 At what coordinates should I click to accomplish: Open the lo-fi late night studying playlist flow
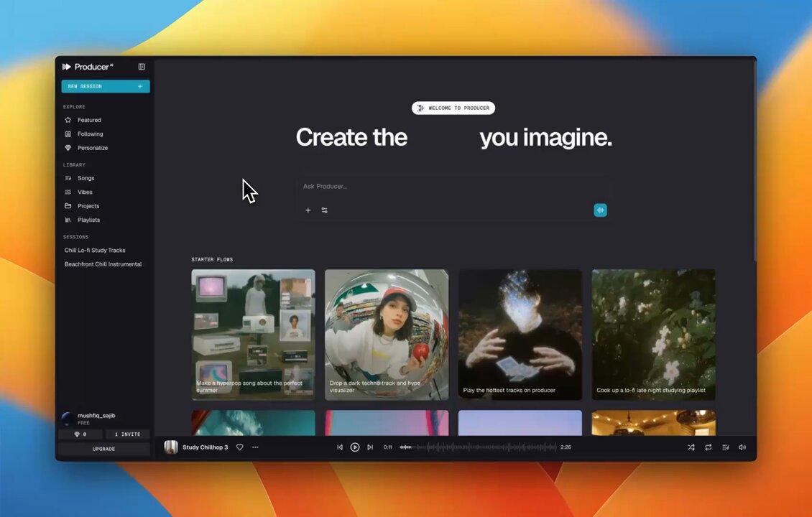pos(653,335)
